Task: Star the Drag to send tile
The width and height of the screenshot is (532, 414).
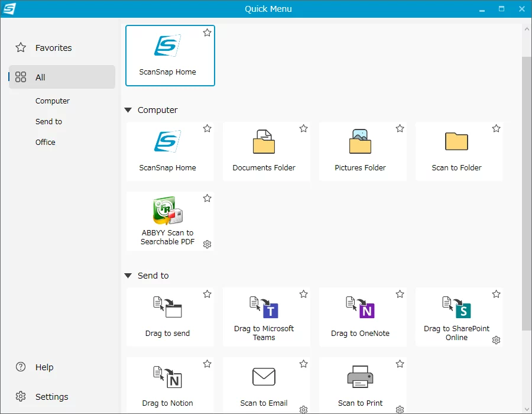Action: click(207, 294)
